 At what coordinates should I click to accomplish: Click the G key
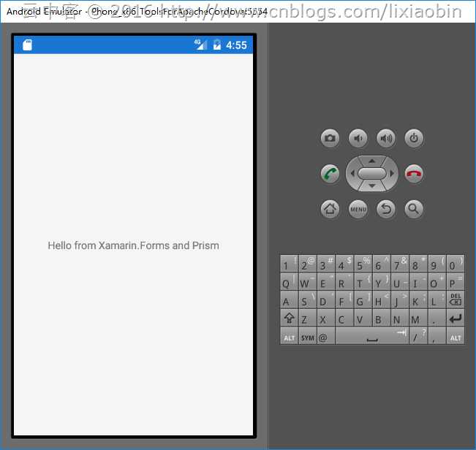(363, 300)
